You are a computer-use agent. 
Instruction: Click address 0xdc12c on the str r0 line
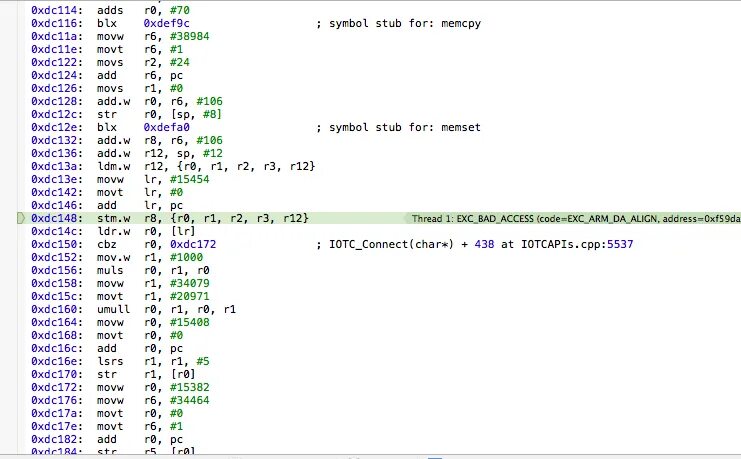coord(57,114)
